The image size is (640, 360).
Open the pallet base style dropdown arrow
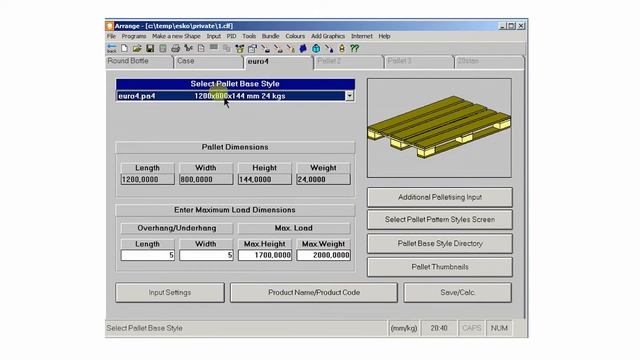[x=350, y=96]
